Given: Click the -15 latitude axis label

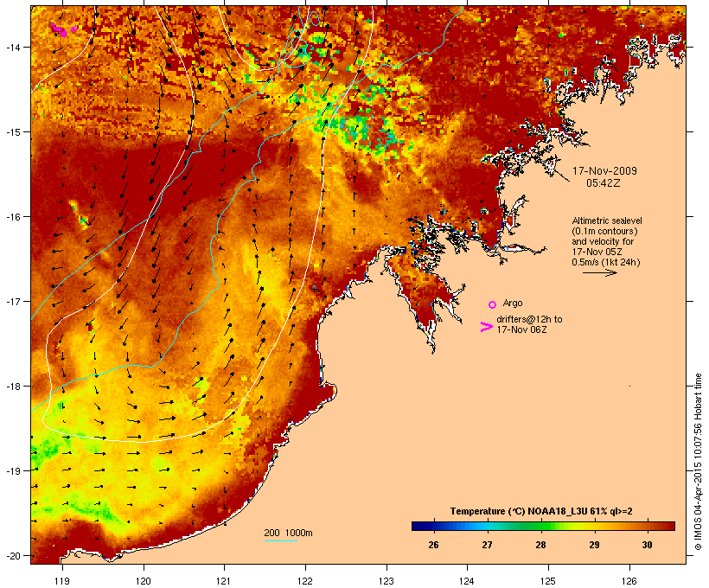Looking at the screenshot, I should (12, 132).
